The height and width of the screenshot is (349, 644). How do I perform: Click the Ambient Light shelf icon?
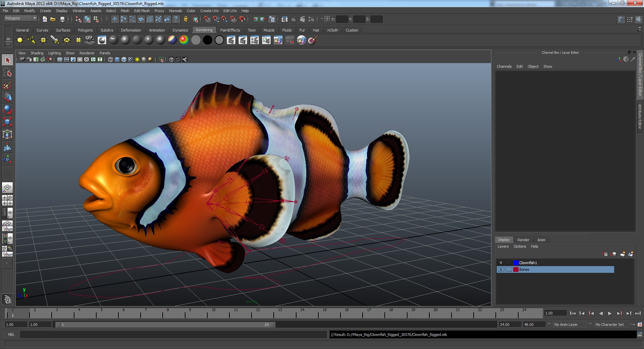[x=20, y=40]
